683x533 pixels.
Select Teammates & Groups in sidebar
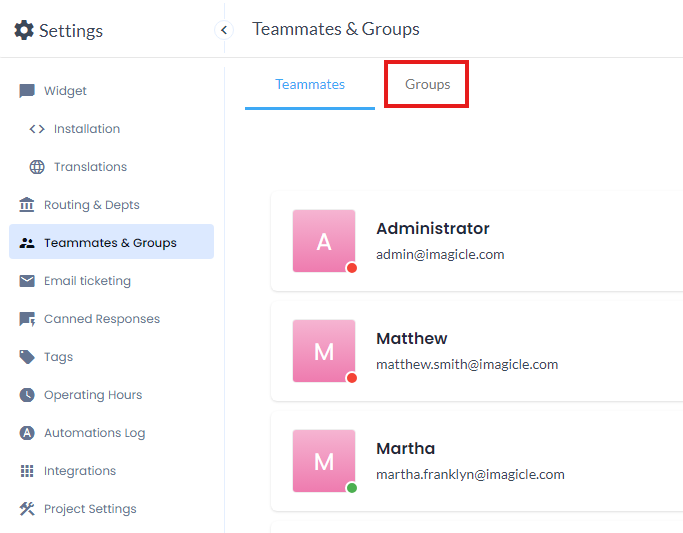tap(110, 243)
